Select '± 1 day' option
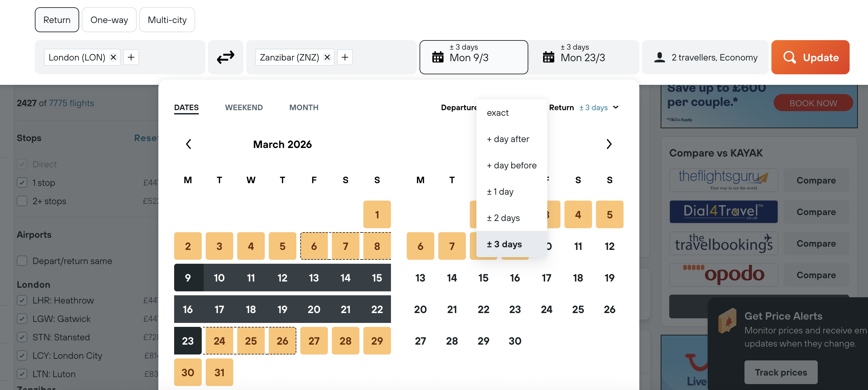Image resolution: width=868 pixels, height=390 pixels. tap(500, 192)
